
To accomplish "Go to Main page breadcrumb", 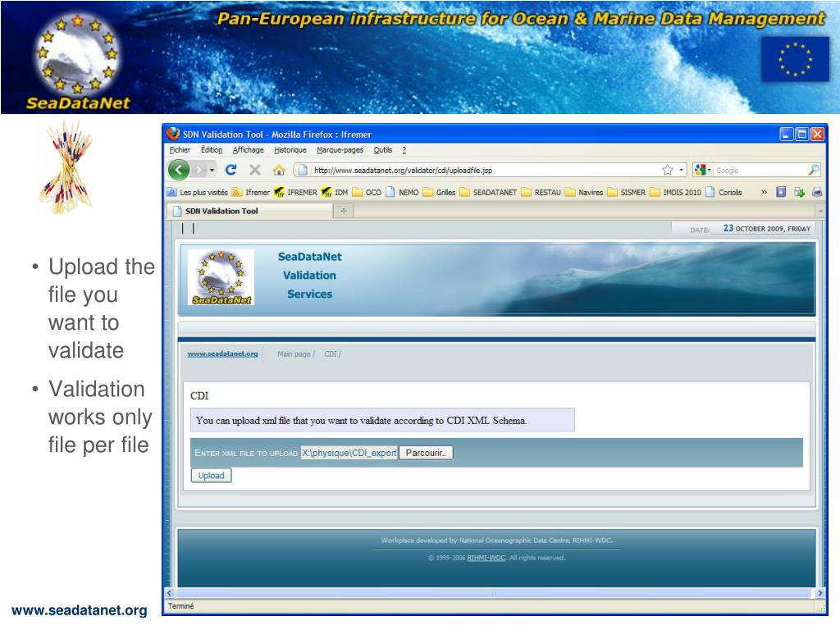I will pos(294,354).
